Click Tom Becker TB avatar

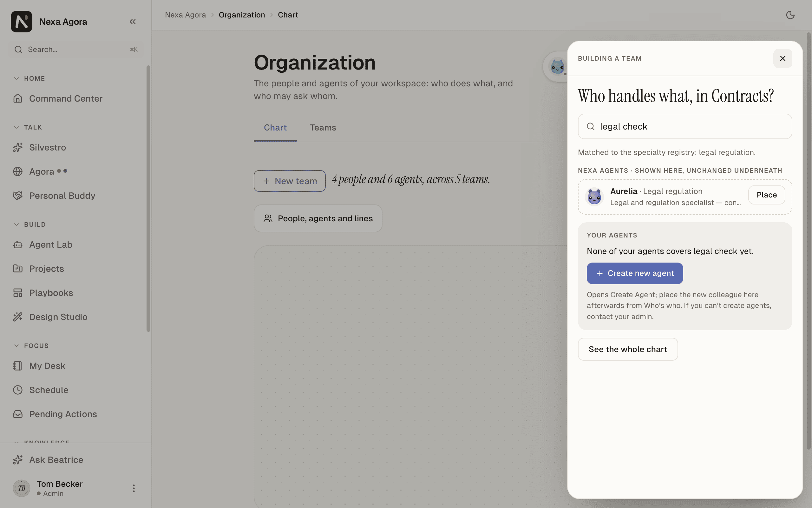[x=22, y=488]
